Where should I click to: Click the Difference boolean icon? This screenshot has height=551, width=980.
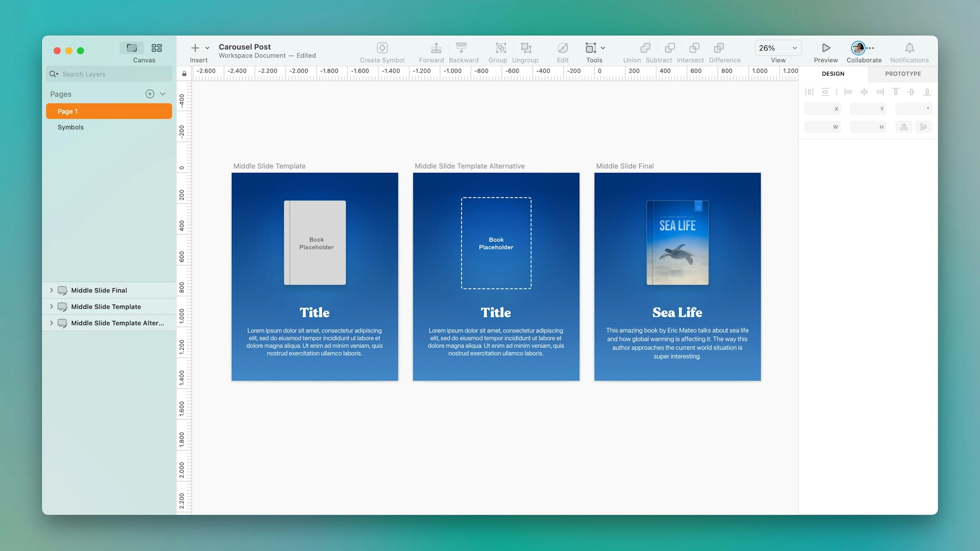(720, 47)
